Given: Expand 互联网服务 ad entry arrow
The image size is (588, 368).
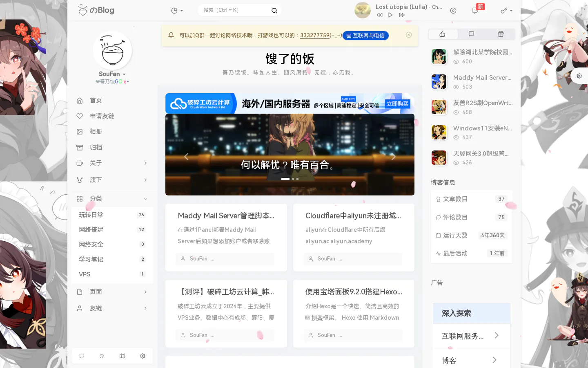Looking at the screenshot, I should (x=497, y=336).
